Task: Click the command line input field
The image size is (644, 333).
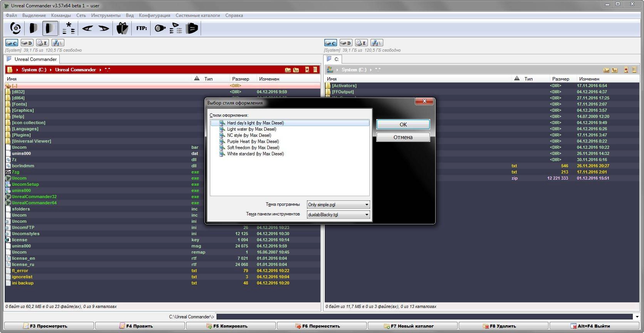Action: [424, 317]
